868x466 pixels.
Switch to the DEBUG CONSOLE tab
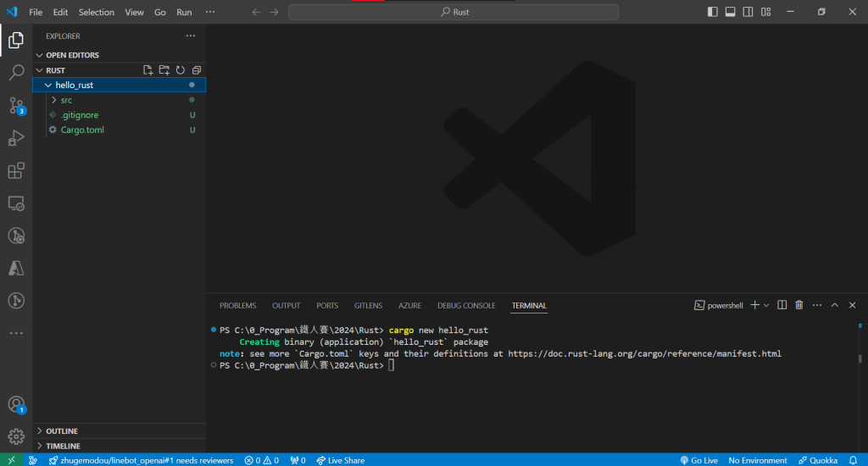(x=466, y=306)
